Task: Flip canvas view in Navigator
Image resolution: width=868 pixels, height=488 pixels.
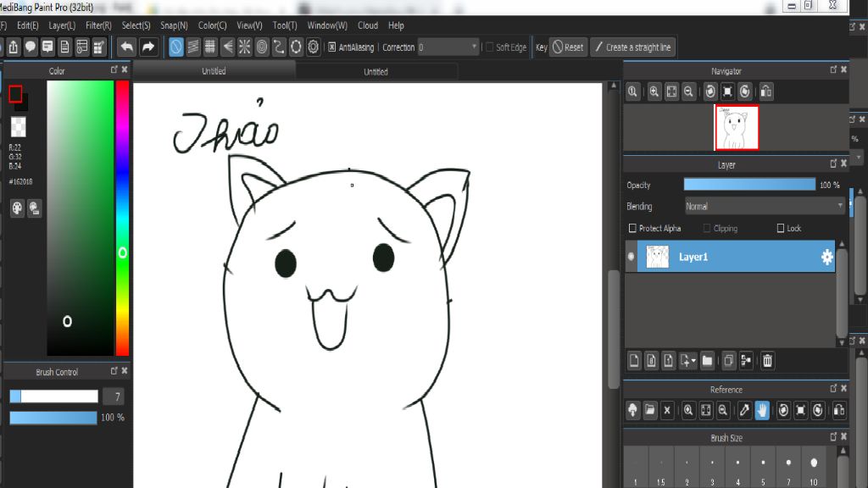Action: pos(766,91)
